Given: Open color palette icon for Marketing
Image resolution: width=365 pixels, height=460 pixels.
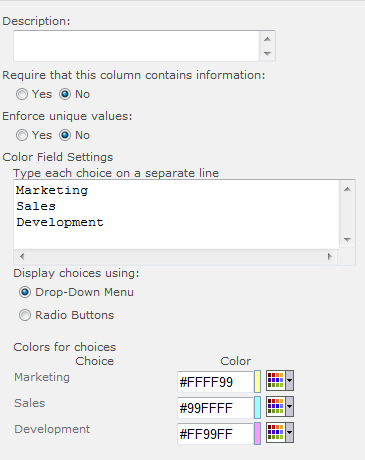Looking at the screenshot, I should [275, 380].
